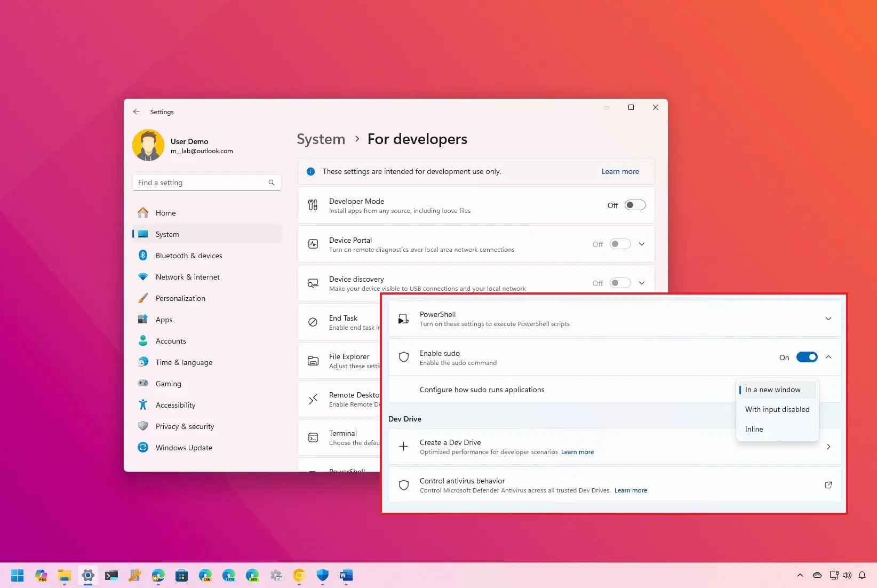Select the shield icon beside Enable sudo

pyautogui.click(x=403, y=357)
